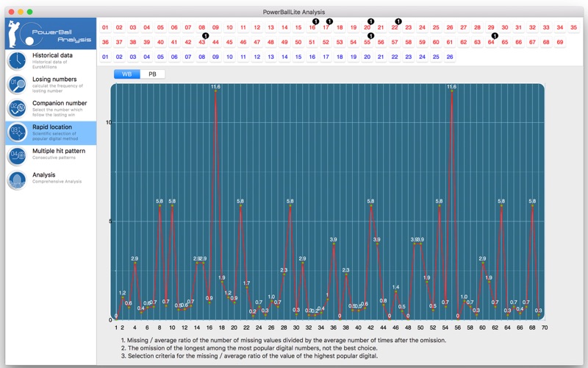Screen dimensions: 588x368
Task: Select red number 69 button
Action: (560, 42)
